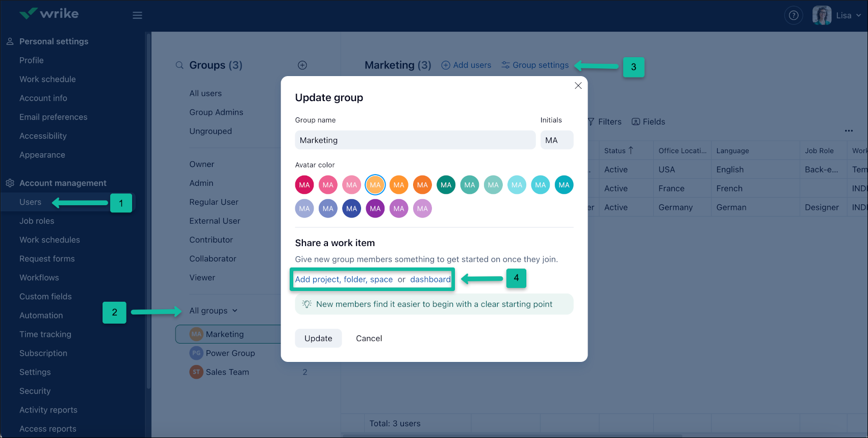Pick the red avatar color swatch

[x=304, y=185]
